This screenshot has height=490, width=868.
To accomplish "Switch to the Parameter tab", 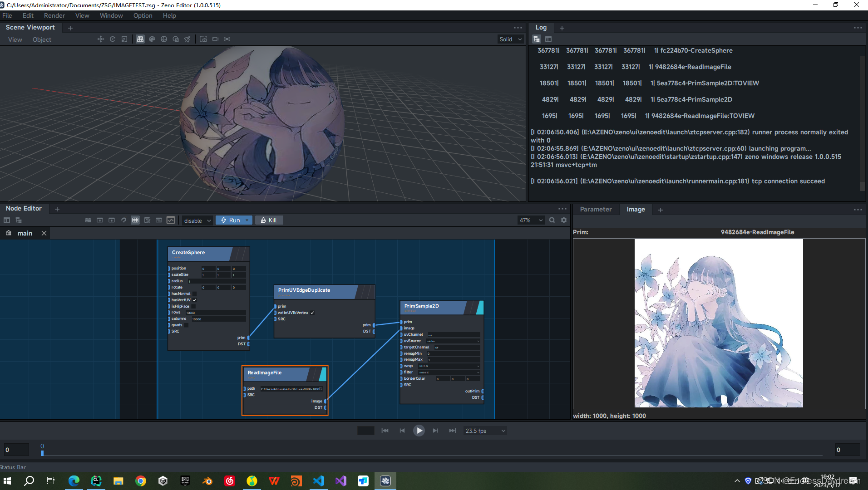I will (596, 209).
